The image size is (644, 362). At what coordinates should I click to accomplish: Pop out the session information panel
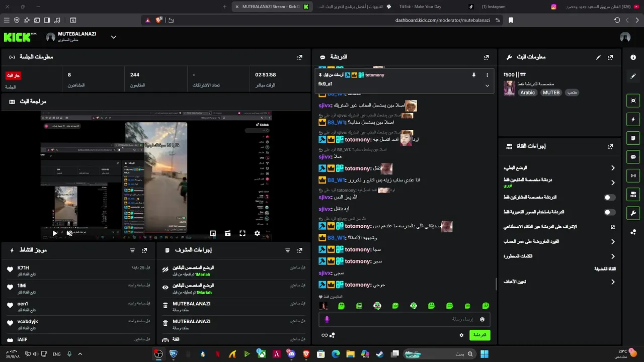pyautogui.click(x=300, y=57)
